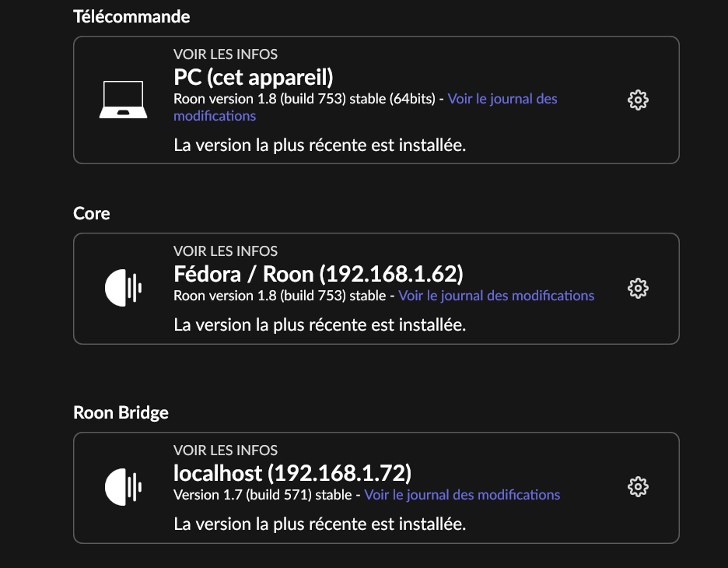Click 'VOIR LES INFOS' above Fédora / Roon

(x=226, y=251)
